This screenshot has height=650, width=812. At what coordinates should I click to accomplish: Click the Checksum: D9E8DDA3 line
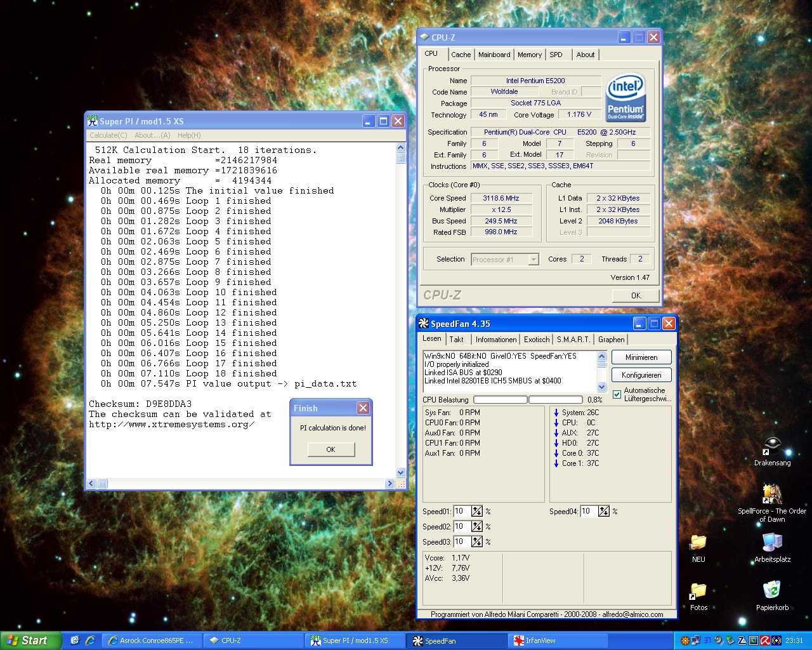[x=140, y=404]
